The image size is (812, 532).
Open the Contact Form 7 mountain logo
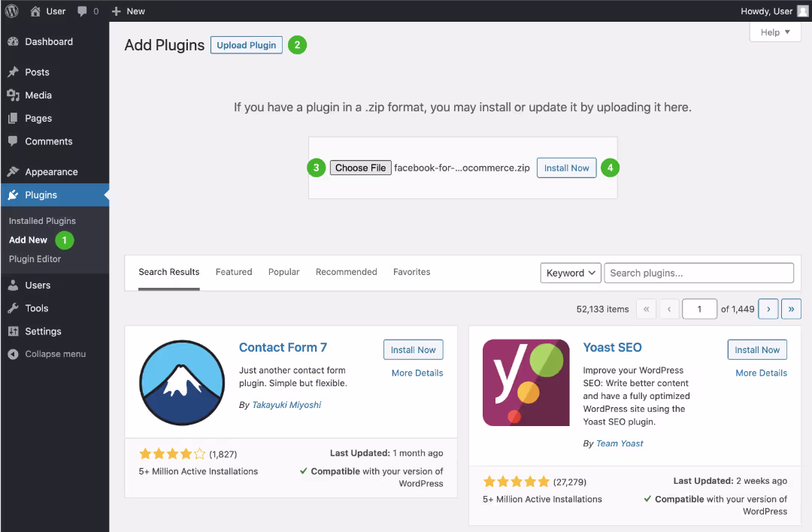click(182, 383)
